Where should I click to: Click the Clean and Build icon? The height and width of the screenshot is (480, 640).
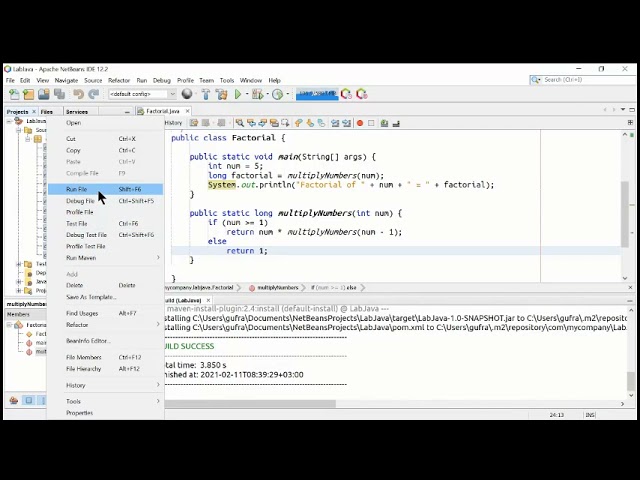click(x=222, y=94)
